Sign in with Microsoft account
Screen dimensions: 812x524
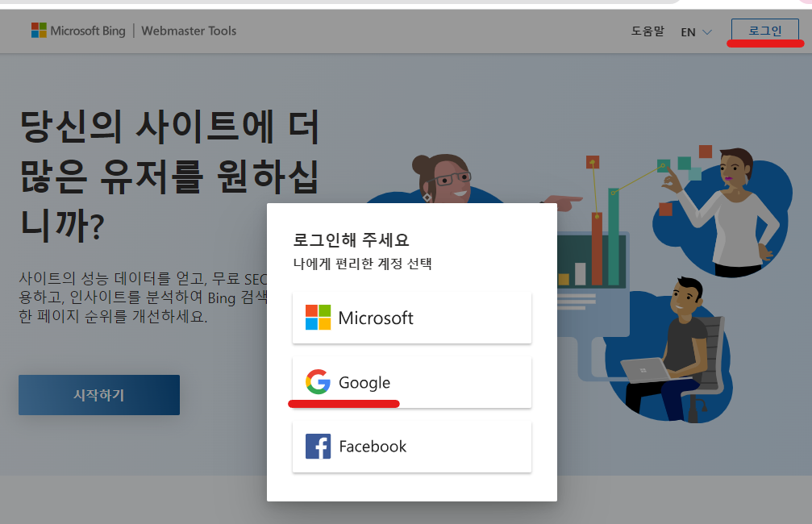coord(412,318)
